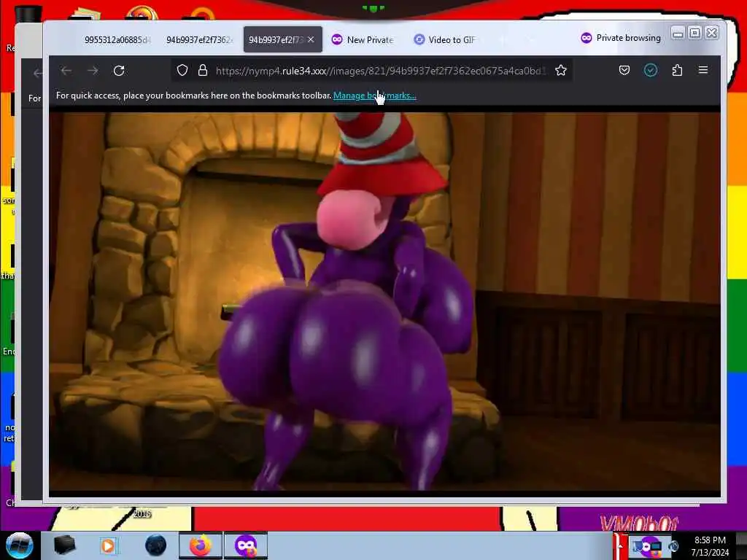Open the Windows Start orb

click(x=19, y=545)
